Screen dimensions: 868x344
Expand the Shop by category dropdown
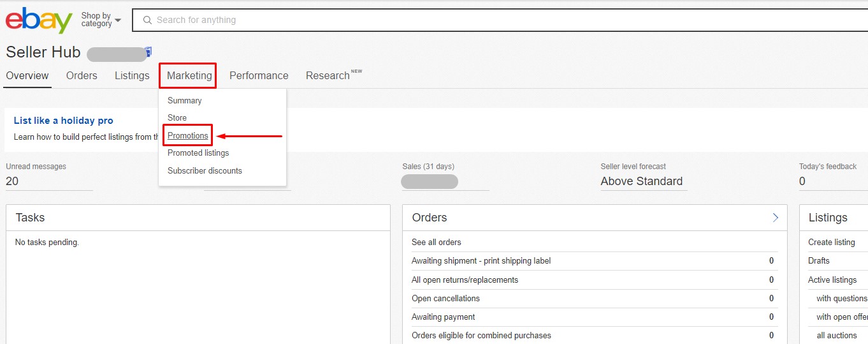tap(101, 20)
